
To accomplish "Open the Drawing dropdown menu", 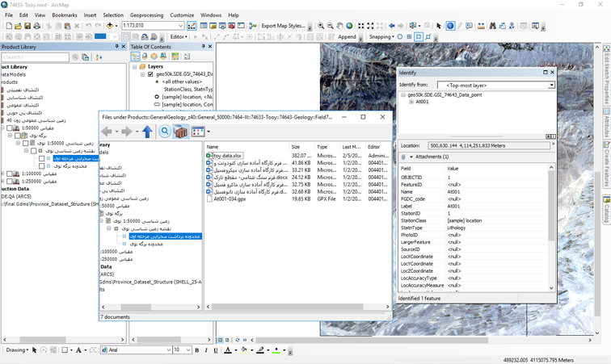I will [17, 350].
